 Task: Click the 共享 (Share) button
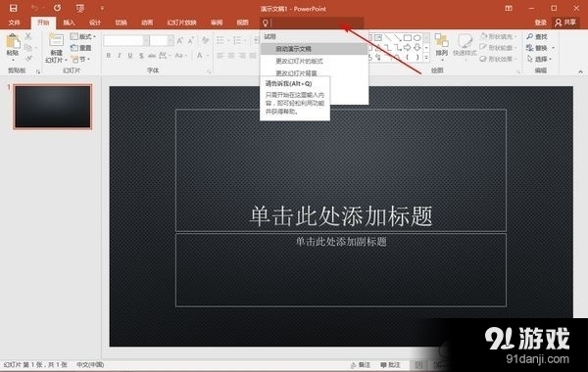(565, 23)
